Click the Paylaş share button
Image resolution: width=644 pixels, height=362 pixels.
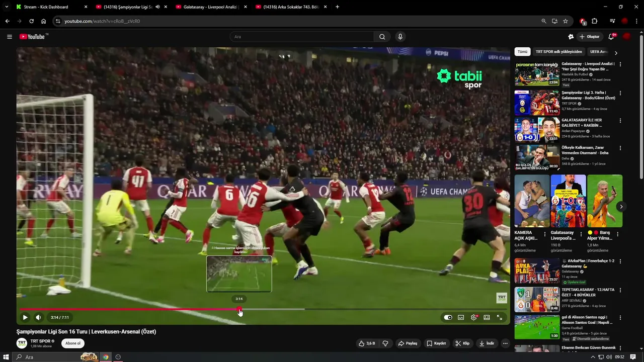pyautogui.click(x=408, y=343)
